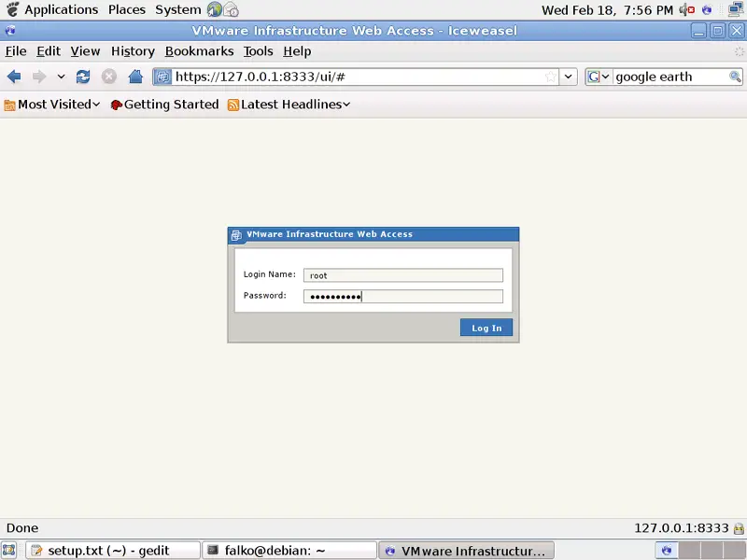
Task: Select VMware Infrastructure taskbar button
Action: [466, 551]
